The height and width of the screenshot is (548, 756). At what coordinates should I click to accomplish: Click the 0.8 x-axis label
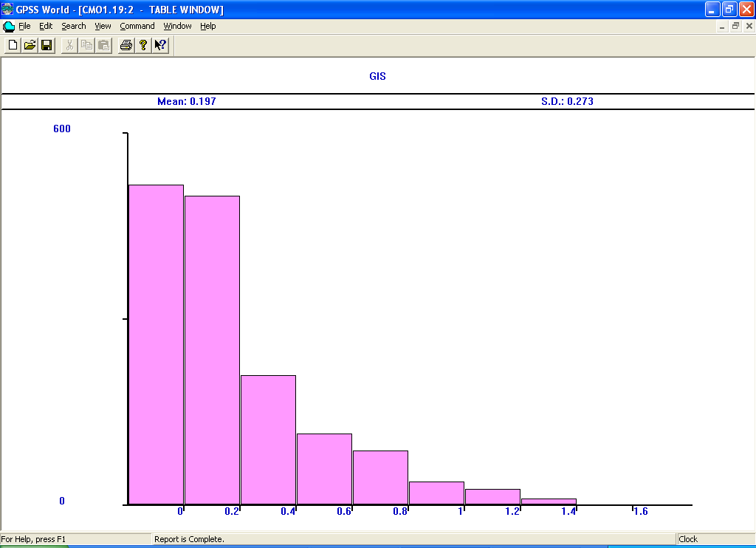(x=400, y=511)
